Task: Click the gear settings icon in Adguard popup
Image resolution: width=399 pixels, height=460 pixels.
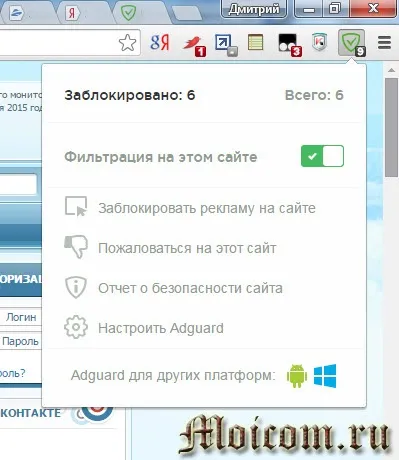Action: pyautogui.click(x=76, y=327)
